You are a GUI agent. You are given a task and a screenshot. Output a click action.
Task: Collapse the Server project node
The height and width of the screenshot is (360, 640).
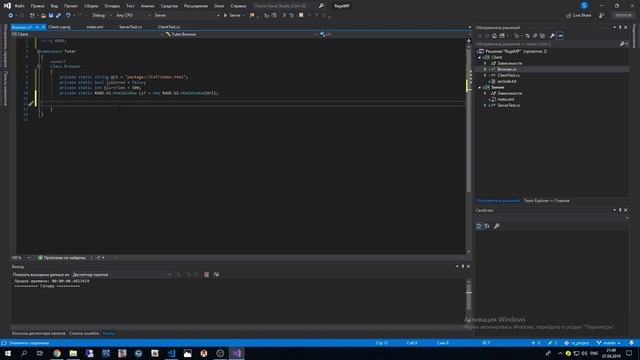(480, 87)
